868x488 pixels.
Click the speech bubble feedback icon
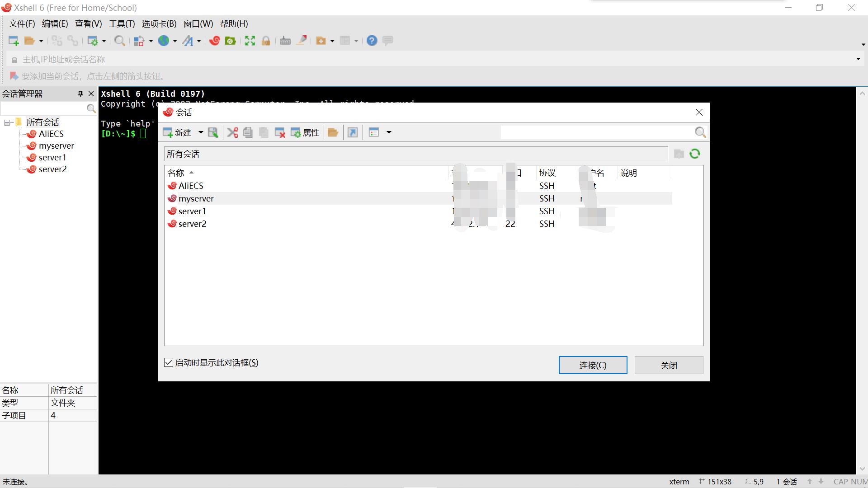coord(388,41)
